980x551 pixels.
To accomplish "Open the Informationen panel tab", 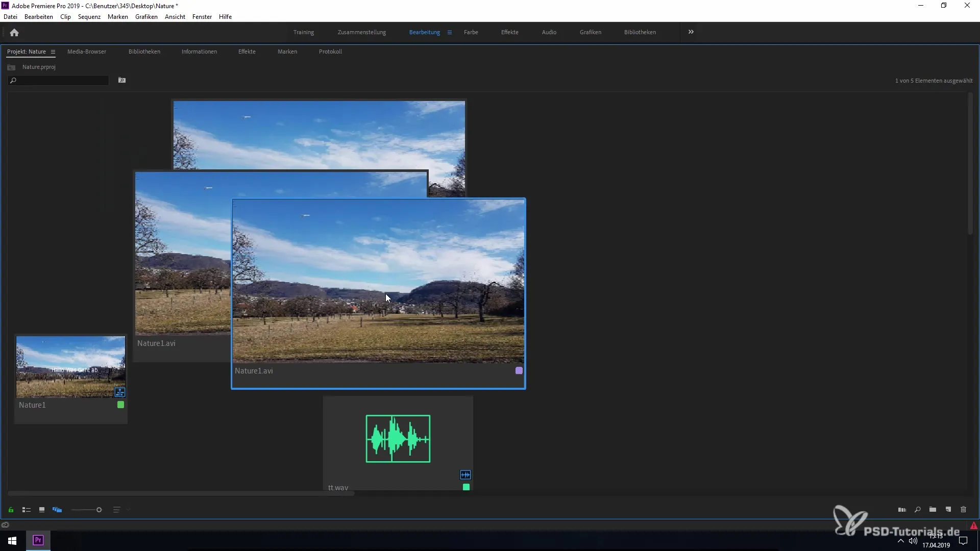I will click(x=199, y=52).
